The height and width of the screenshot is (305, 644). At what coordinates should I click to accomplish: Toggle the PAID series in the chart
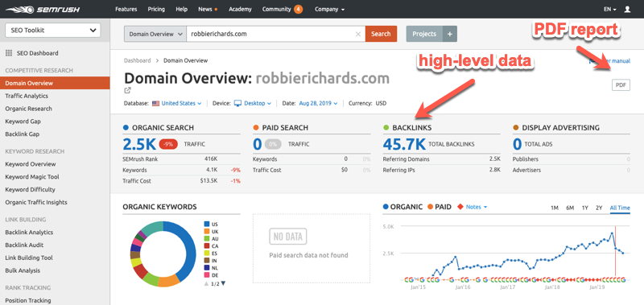point(440,207)
